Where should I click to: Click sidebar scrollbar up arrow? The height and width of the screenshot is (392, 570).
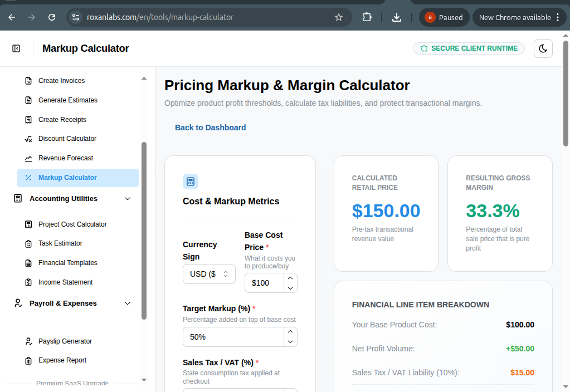[x=144, y=79]
